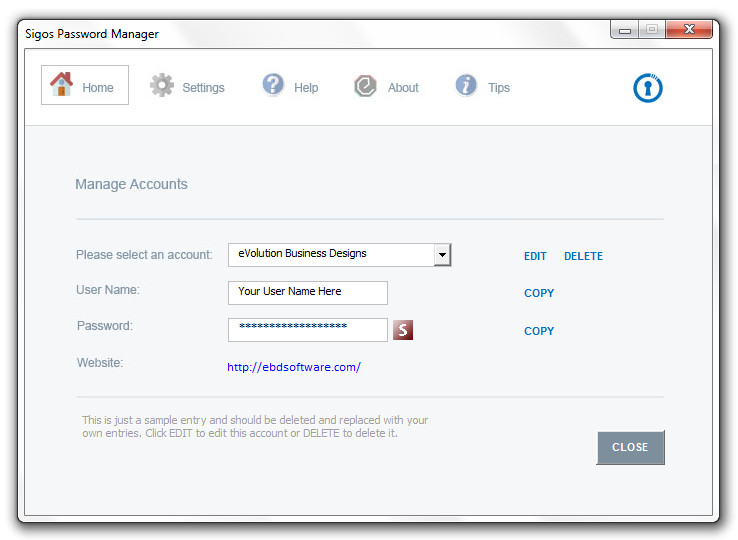Open the Help tab label
The width and height of the screenshot is (738, 540).
(x=306, y=88)
